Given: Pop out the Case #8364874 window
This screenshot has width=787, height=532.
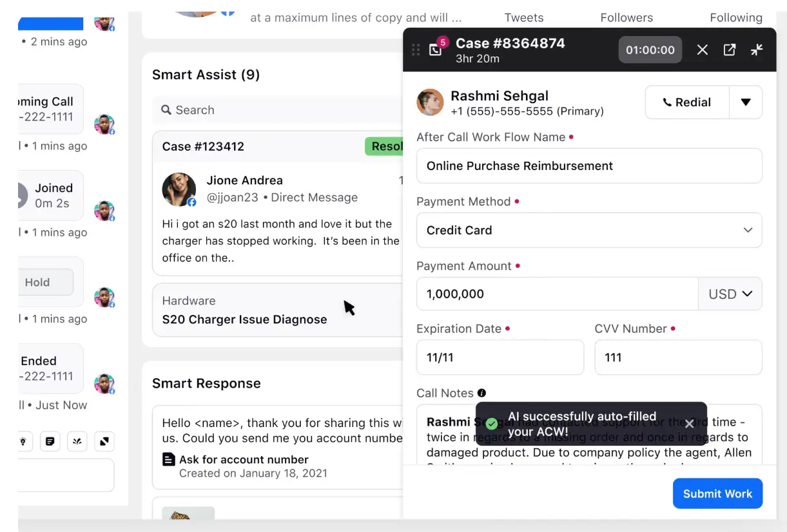Looking at the screenshot, I should coord(729,50).
